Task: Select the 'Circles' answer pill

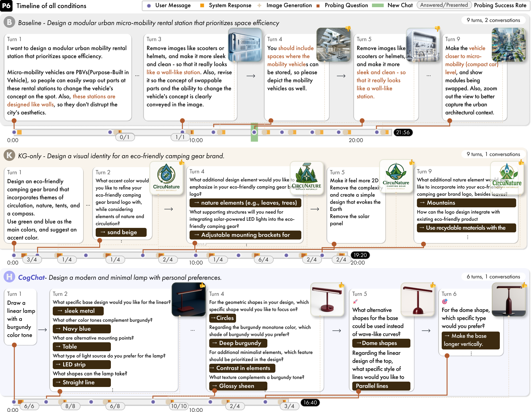Action: [223, 318]
